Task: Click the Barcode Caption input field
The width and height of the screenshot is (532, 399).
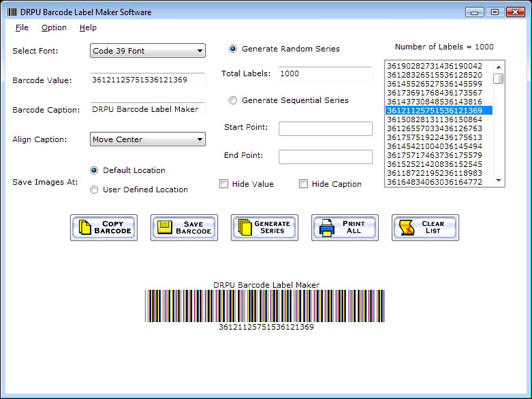Action: tap(148, 109)
